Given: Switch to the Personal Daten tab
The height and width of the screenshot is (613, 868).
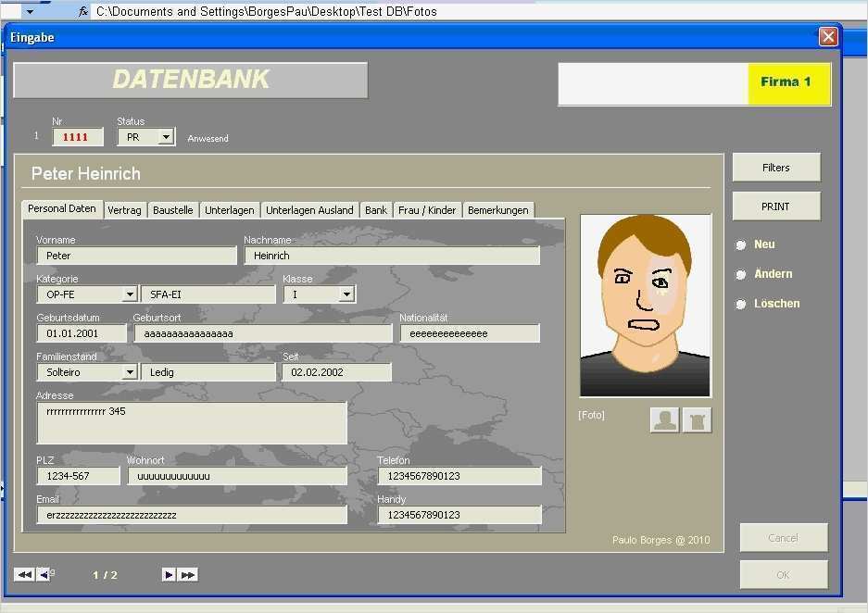Looking at the screenshot, I should [62, 208].
